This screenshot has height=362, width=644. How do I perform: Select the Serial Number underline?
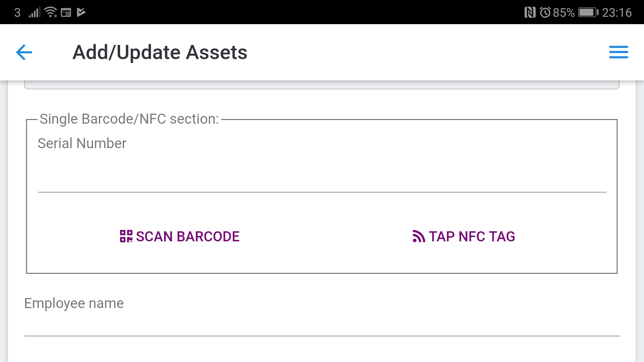tap(322, 192)
